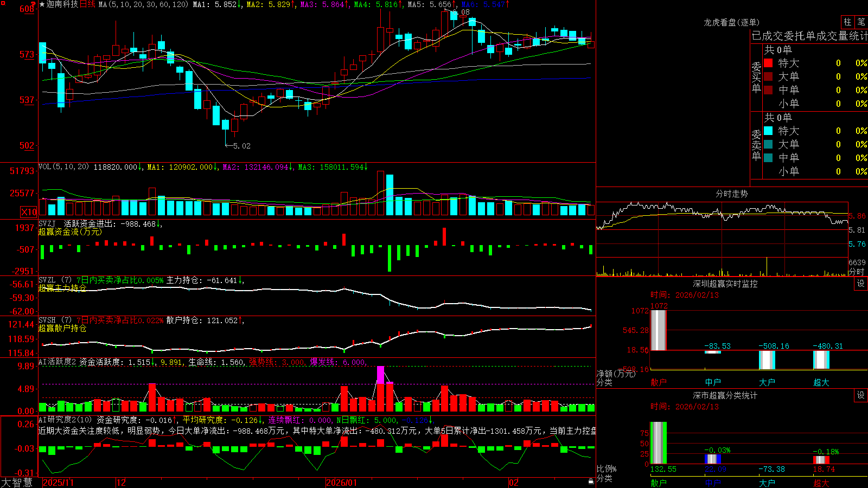
Task: Click the 已成交委托单成交量统计 header
Action: pos(809,36)
